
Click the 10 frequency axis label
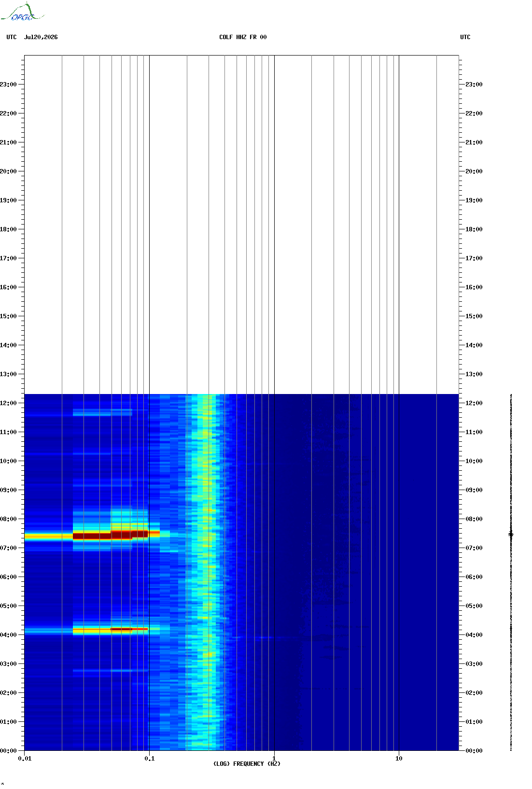point(399,759)
